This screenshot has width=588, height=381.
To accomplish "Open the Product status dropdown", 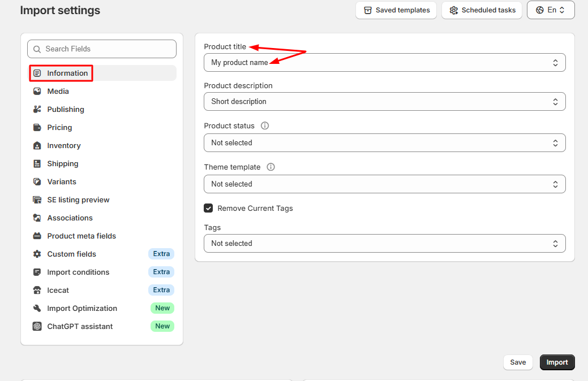I will click(385, 143).
